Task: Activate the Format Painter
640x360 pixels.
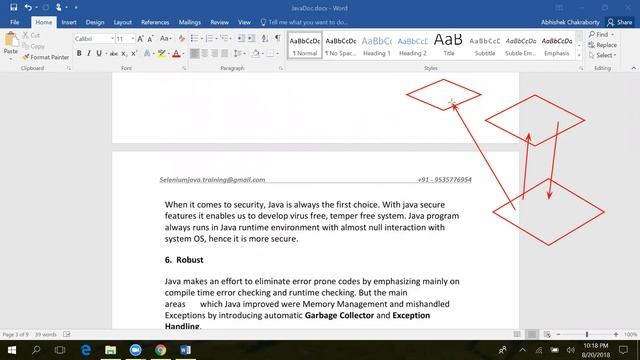Action: point(46,57)
